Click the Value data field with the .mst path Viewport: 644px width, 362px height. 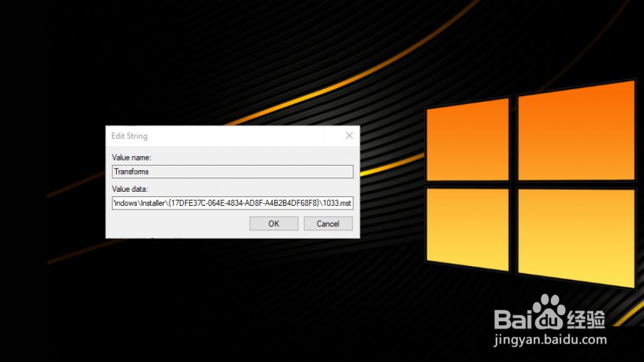(x=233, y=203)
